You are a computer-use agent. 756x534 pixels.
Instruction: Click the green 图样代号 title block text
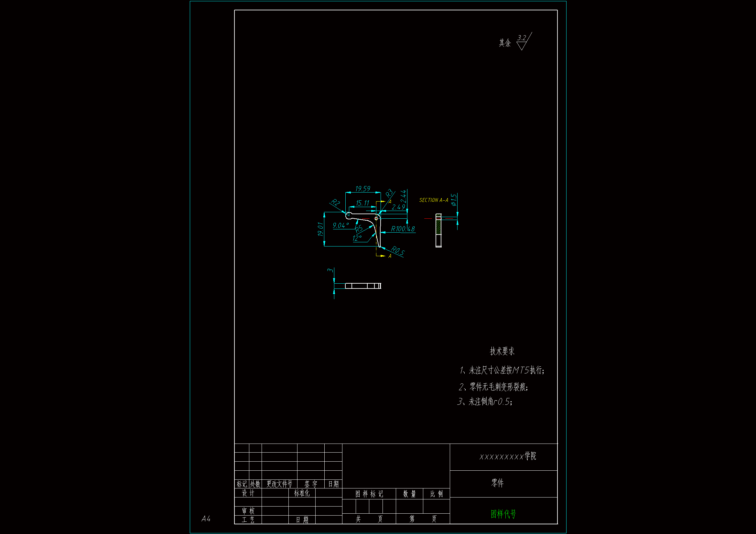(503, 514)
